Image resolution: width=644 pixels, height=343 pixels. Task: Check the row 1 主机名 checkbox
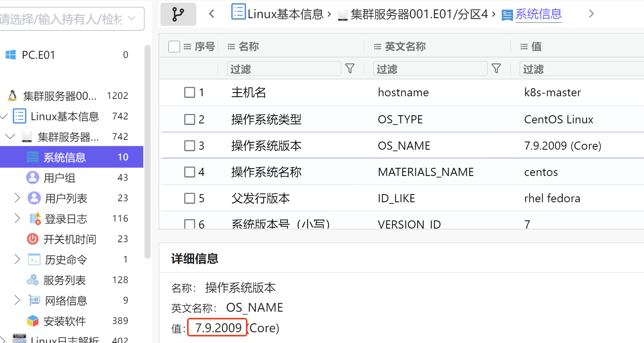point(190,92)
